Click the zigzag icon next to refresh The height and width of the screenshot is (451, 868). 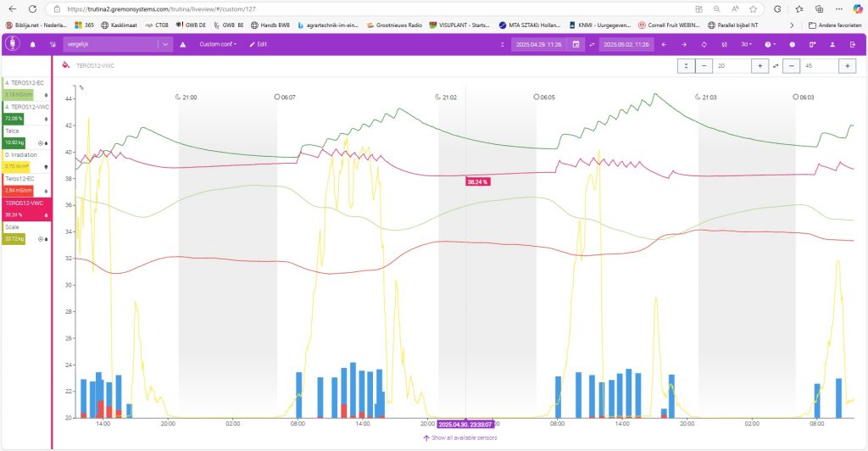[x=724, y=44]
